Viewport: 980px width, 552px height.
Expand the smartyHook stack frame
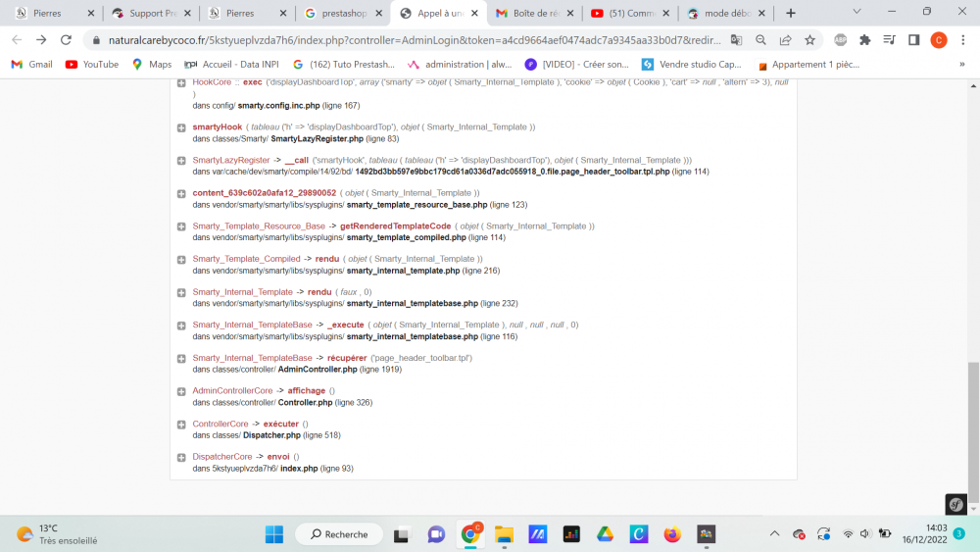[x=181, y=127]
